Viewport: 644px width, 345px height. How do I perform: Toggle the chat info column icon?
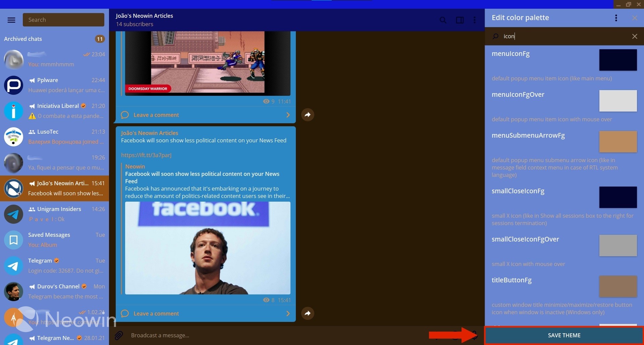pos(460,20)
